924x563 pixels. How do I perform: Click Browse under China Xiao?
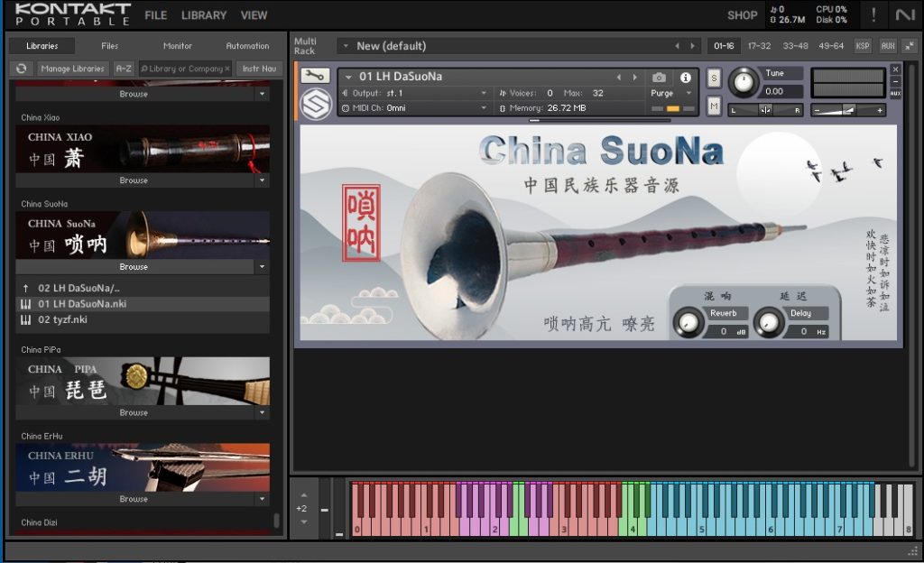(x=134, y=180)
